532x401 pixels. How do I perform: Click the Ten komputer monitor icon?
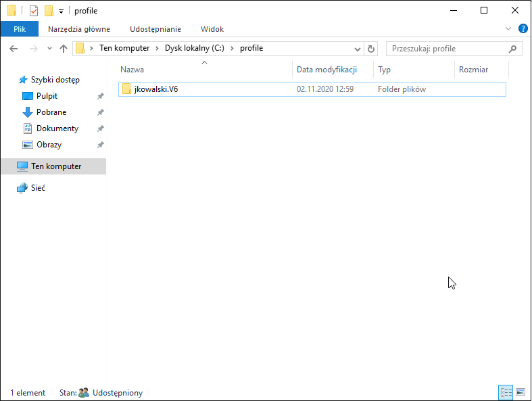click(22, 166)
